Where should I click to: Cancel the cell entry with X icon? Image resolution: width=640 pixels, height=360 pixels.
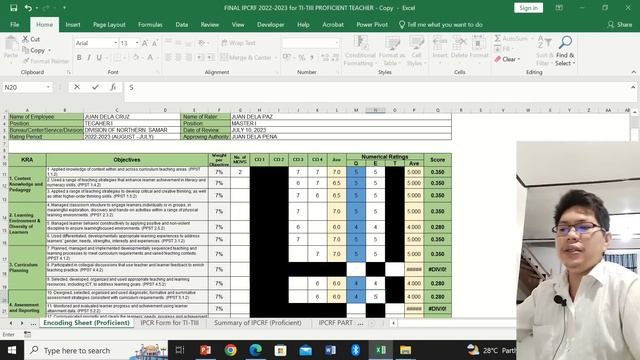(77, 87)
